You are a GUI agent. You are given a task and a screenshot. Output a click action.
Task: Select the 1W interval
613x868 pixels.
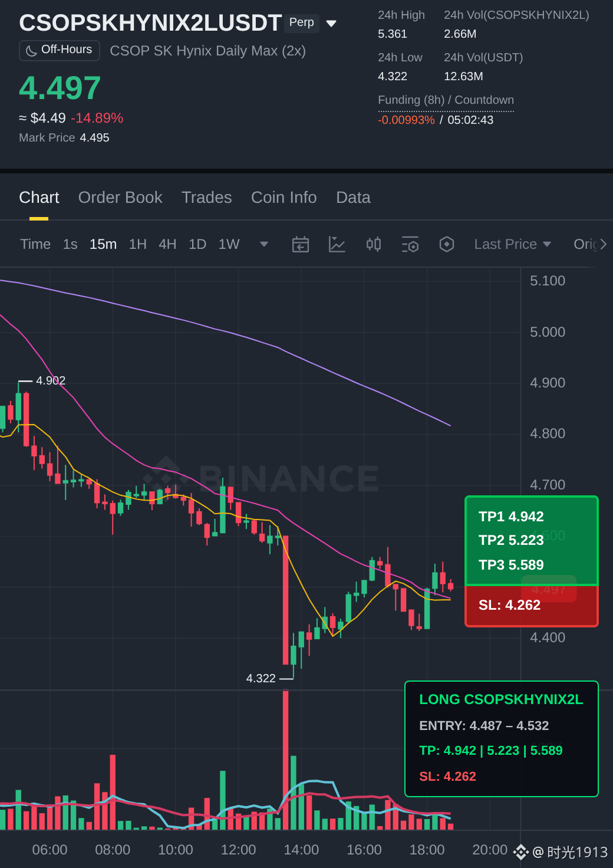(229, 244)
